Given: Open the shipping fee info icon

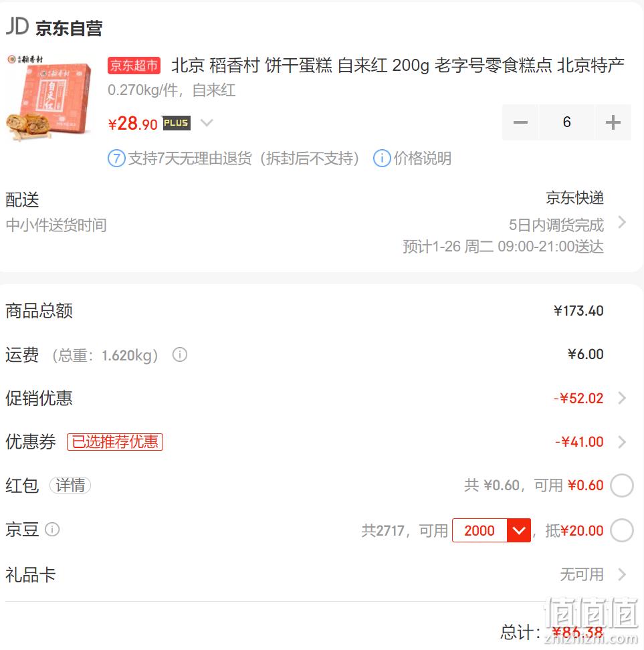Looking at the screenshot, I should click(x=179, y=355).
